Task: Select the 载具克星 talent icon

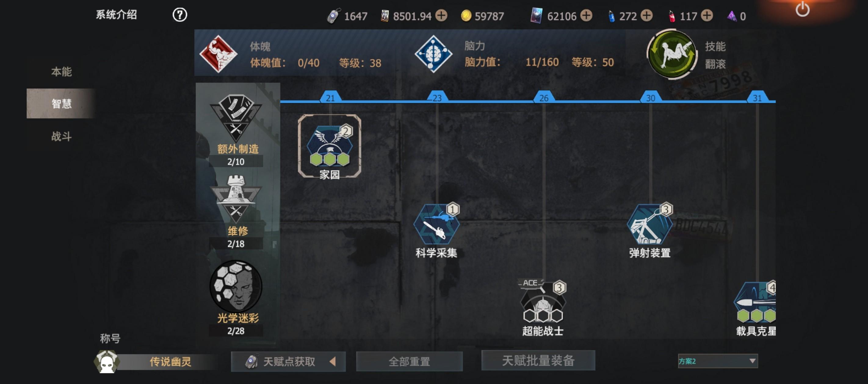Action: coord(755,301)
